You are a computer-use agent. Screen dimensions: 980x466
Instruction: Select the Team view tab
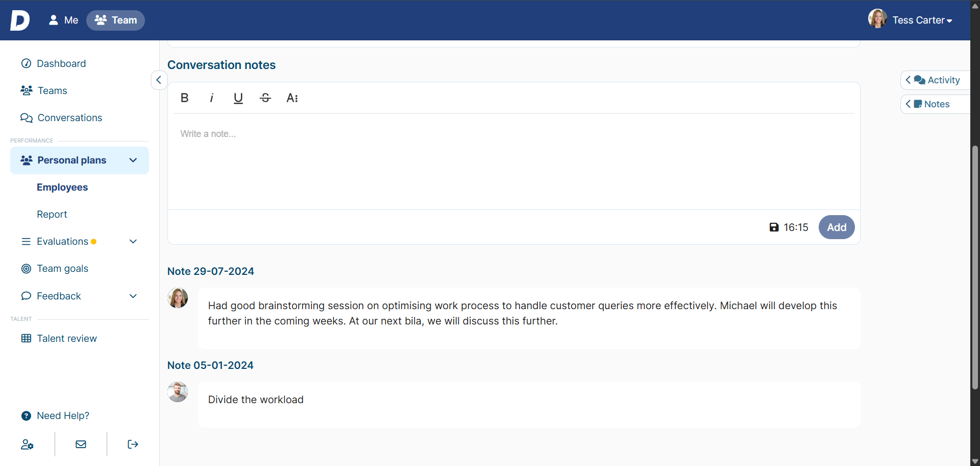(116, 20)
